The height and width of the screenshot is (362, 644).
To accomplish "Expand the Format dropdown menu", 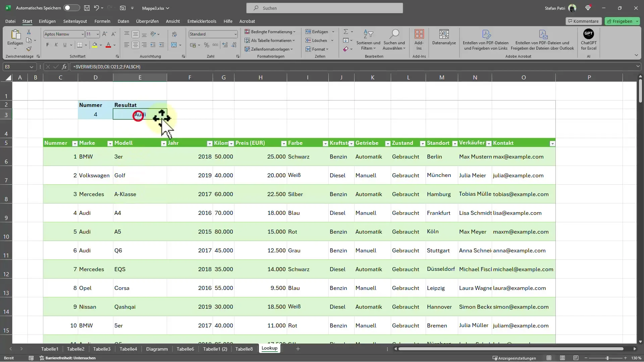I will (x=319, y=49).
